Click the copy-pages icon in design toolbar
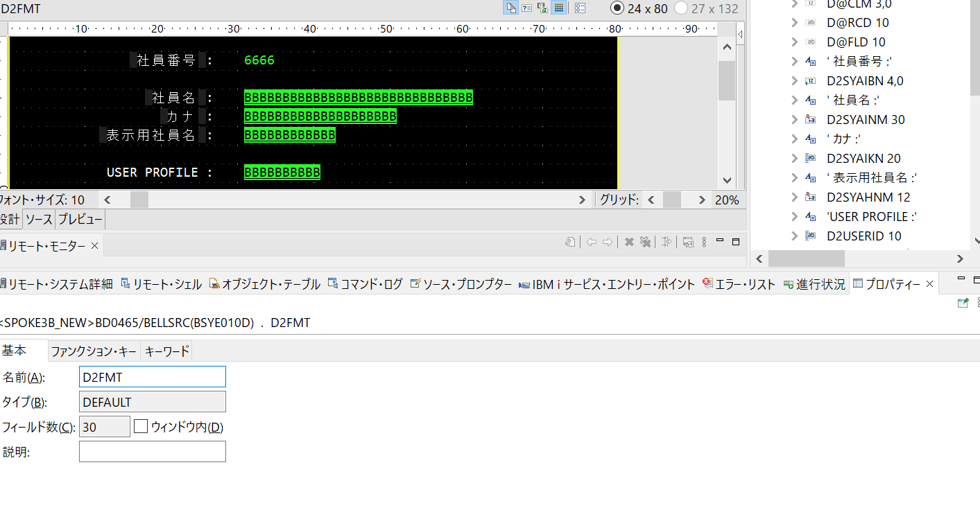 (x=511, y=8)
